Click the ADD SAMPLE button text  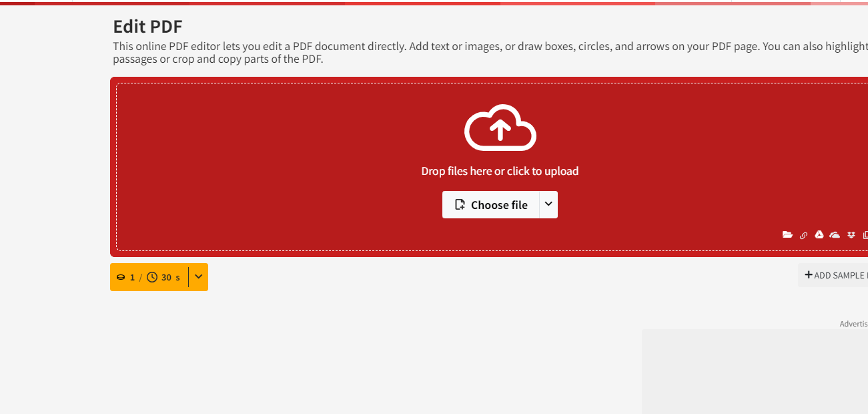coord(840,276)
